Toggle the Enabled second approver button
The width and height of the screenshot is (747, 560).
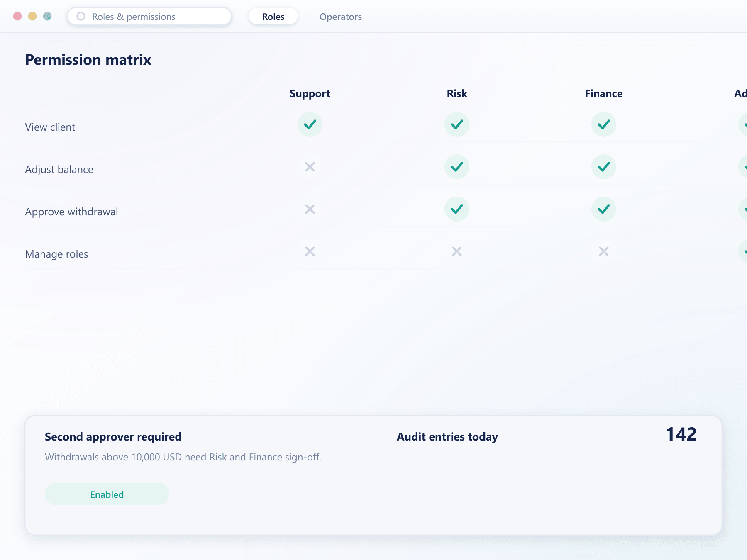[107, 494]
